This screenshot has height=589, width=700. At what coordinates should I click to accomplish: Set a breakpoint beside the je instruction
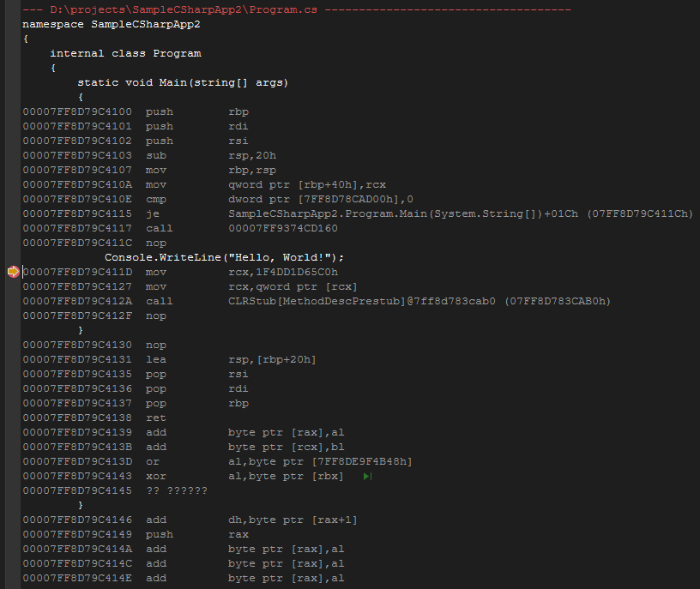click(x=12, y=213)
